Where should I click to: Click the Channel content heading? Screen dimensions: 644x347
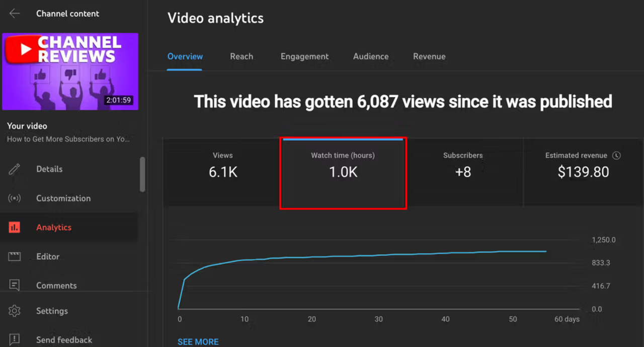pyautogui.click(x=68, y=14)
